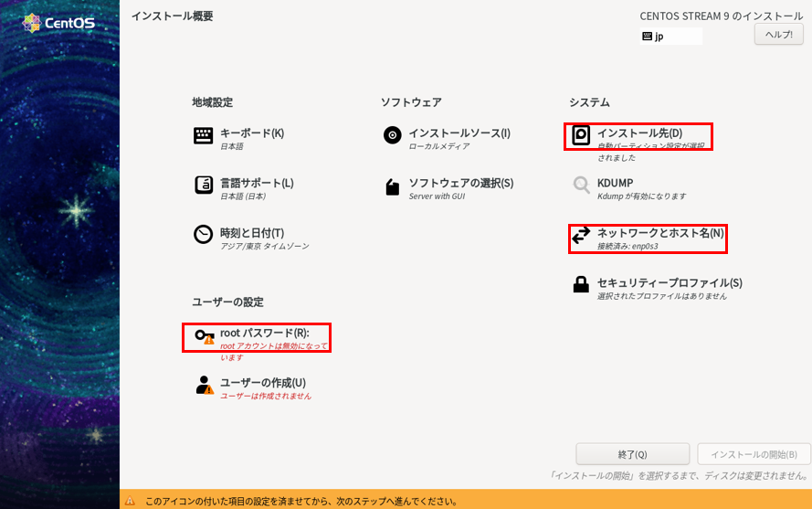
Task: Open 時刻と日付(T) settings
Action: pyautogui.click(x=252, y=233)
